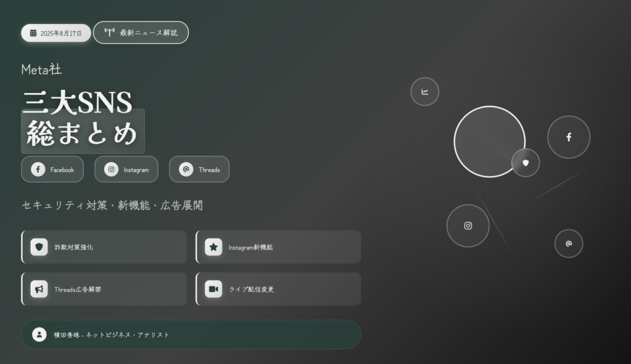
Task: Open the 最新ニュース解説 badge
Action: 141,33
